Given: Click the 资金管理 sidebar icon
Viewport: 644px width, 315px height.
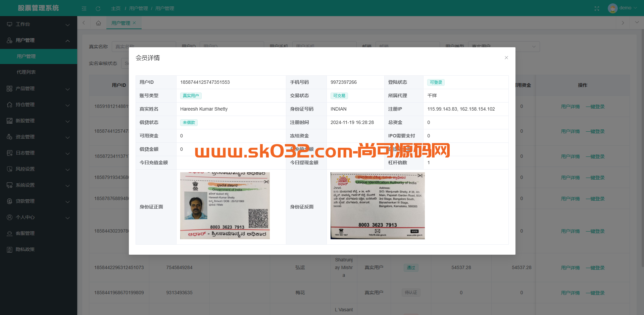Looking at the screenshot, I should click(x=9, y=137).
